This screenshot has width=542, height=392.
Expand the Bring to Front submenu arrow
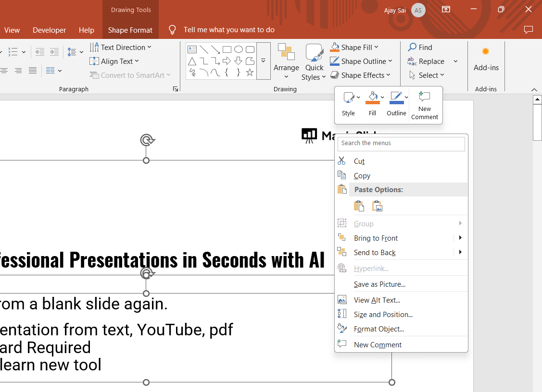click(x=460, y=238)
